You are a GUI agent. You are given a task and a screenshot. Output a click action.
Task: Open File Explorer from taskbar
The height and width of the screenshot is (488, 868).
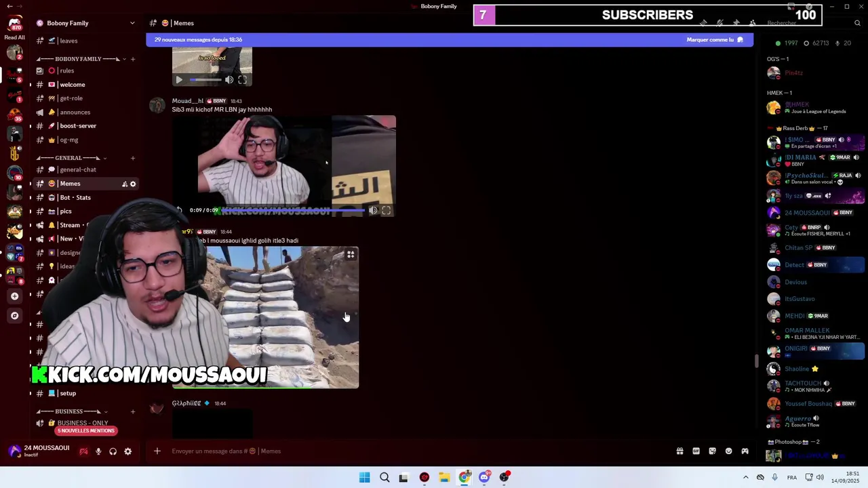pyautogui.click(x=444, y=478)
